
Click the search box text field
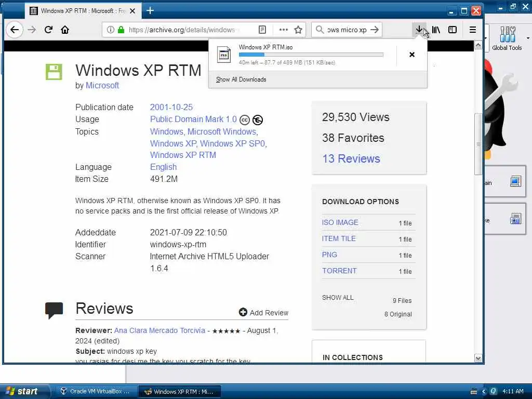[x=347, y=30]
